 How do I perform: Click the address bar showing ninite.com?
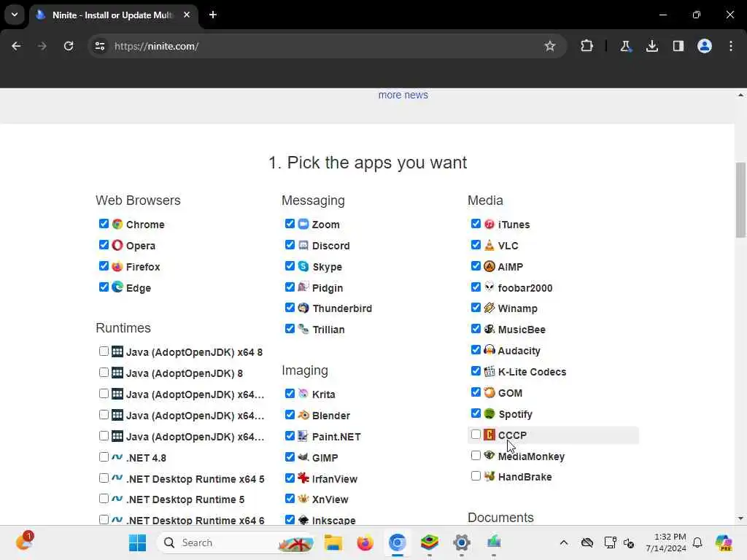(327, 46)
